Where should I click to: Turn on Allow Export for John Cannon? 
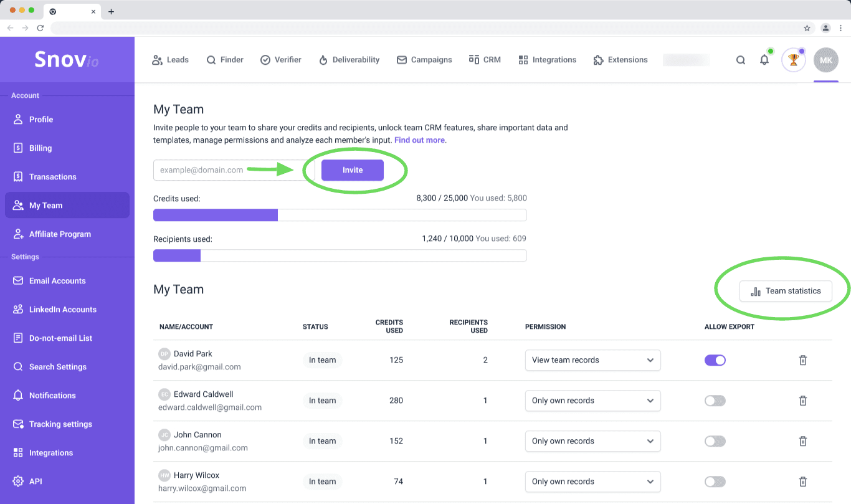tap(715, 441)
